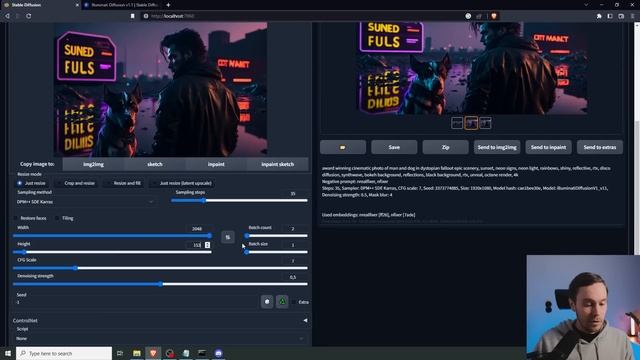Click the dice random seed button
The height and width of the screenshot is (360, 640).
click(267, 302)
